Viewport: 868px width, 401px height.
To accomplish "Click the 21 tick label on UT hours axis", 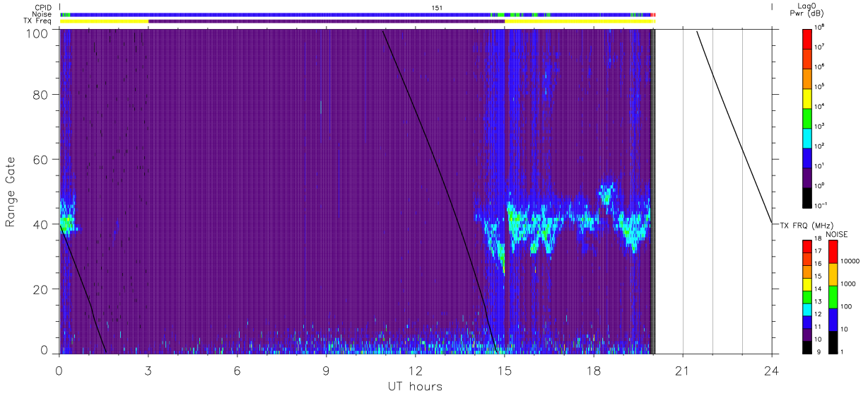I will pyautogui.click(x=682, y=370).
